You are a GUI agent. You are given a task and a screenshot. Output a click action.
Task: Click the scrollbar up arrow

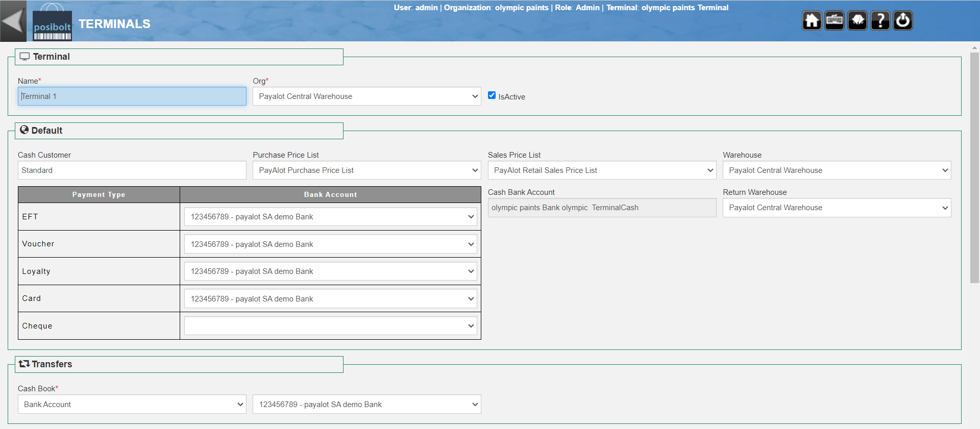pos(974,47)
